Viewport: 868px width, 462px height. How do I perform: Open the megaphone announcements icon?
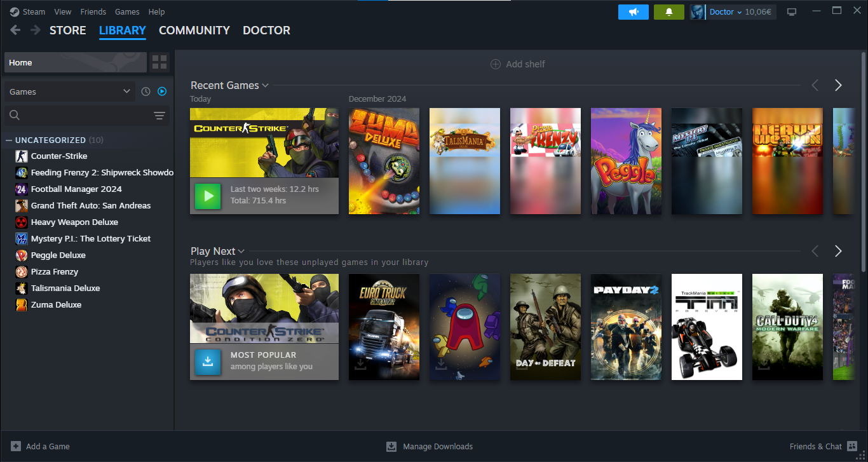pos(633,12)
